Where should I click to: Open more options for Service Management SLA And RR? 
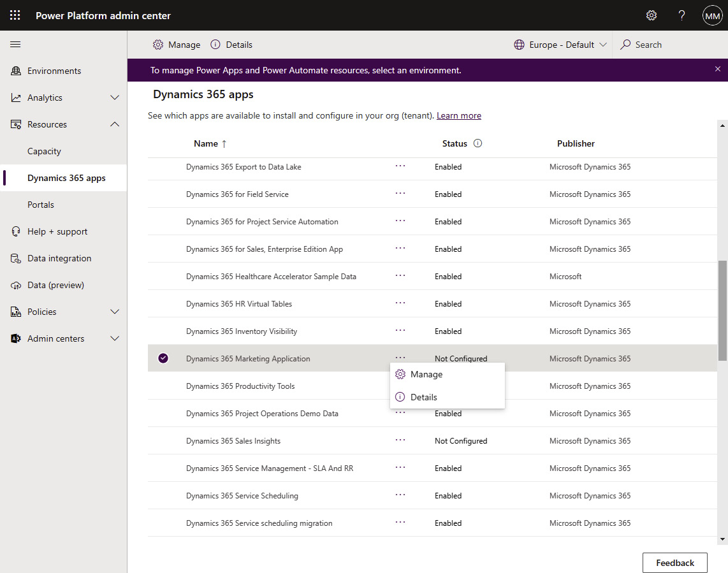(400, 467)
